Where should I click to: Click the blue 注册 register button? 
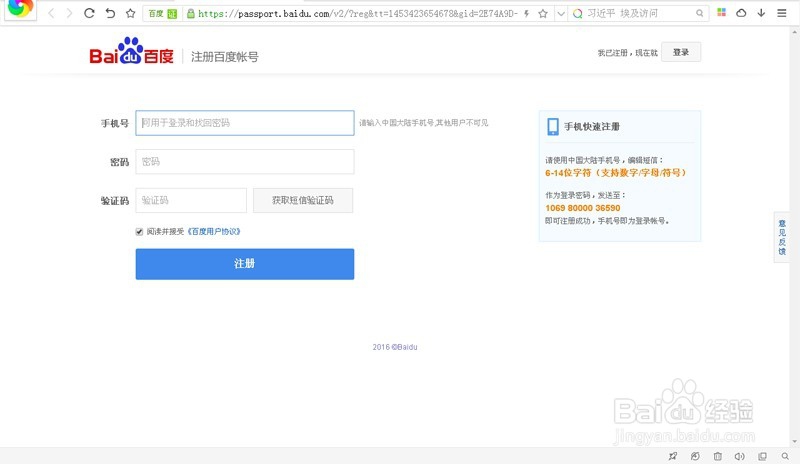[245, 264]
